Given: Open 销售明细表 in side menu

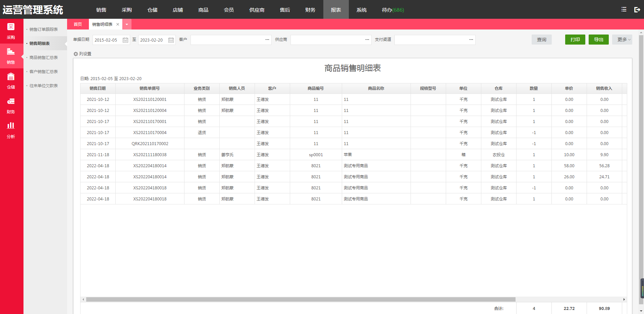Looking at the screenshot, I should coord(40,44).
